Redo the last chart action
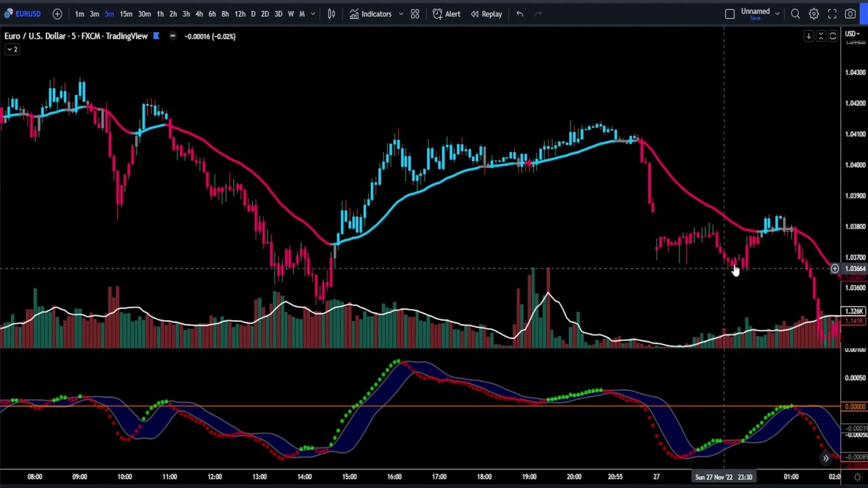Screen dimensions: 868x488 (x=538, y=14)
